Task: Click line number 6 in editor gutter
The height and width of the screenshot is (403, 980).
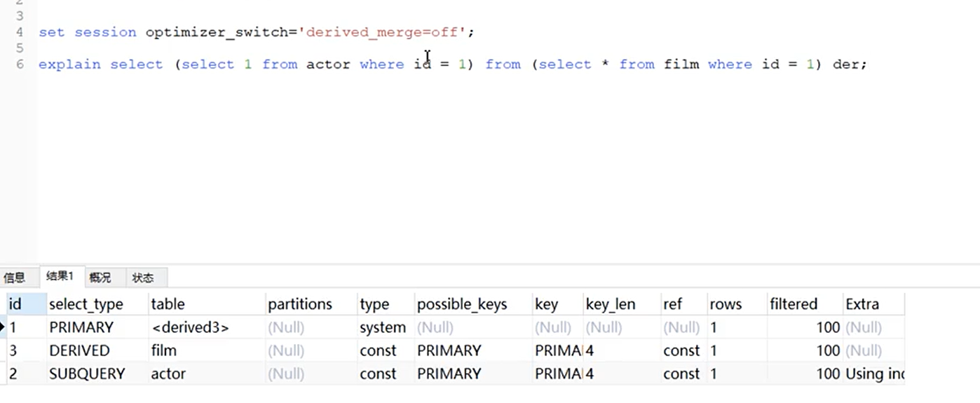Action: (20, 64)
